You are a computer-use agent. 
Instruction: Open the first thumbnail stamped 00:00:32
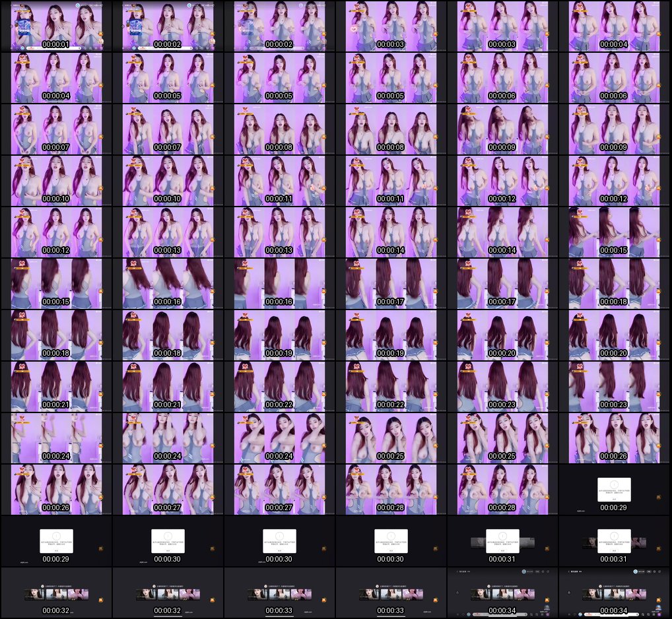(x=56, y=593)
